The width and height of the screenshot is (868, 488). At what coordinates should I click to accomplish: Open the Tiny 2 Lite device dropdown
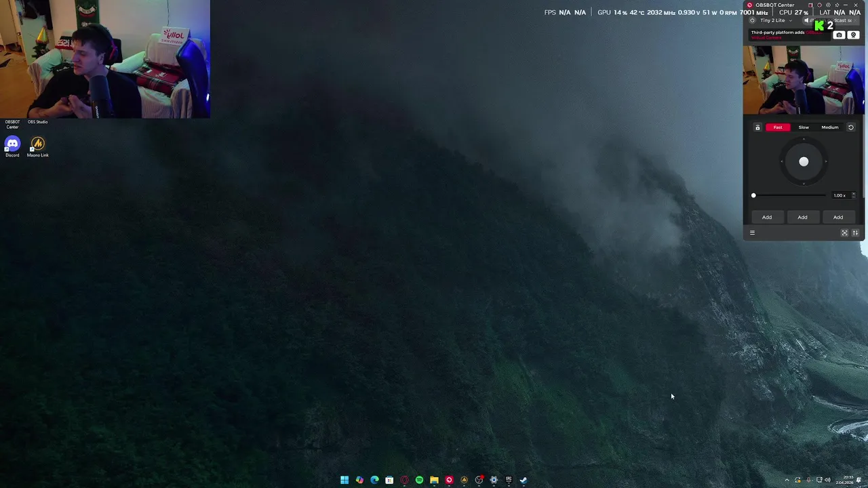(776, 20)
